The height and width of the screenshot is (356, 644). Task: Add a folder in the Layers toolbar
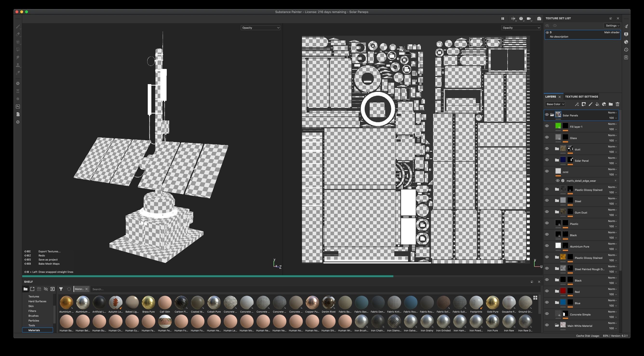(x=610, y=104)
